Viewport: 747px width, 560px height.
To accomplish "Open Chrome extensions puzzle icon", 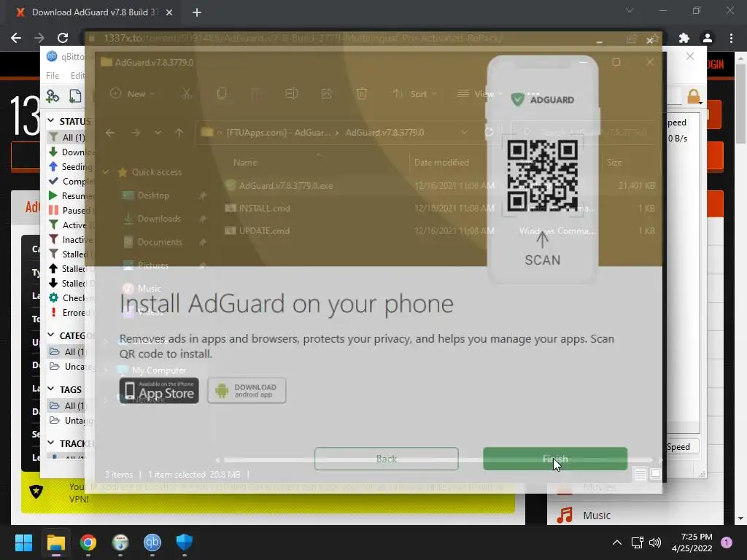I will tap(684, 38).
